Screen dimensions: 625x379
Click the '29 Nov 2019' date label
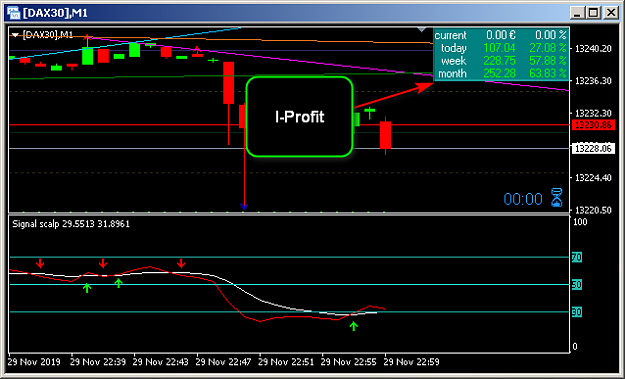34,362
